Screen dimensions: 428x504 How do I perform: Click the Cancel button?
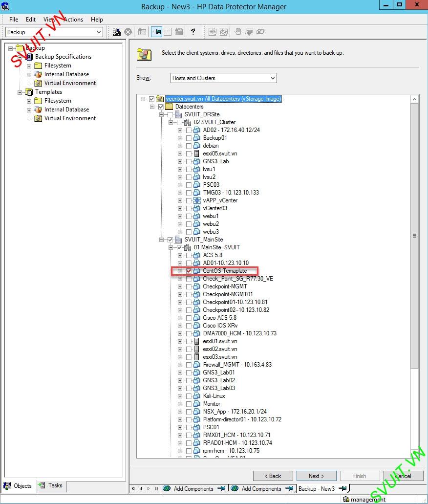click(403, 476)
